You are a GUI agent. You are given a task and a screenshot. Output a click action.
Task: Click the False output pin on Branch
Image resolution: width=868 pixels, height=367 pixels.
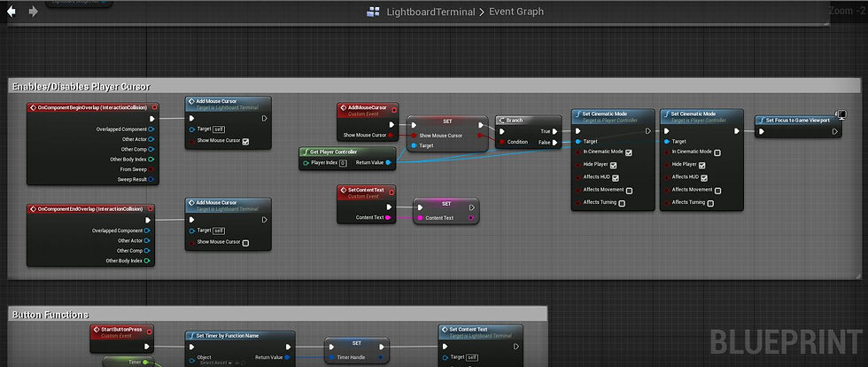pyautogui.click(x=554, y=143)
